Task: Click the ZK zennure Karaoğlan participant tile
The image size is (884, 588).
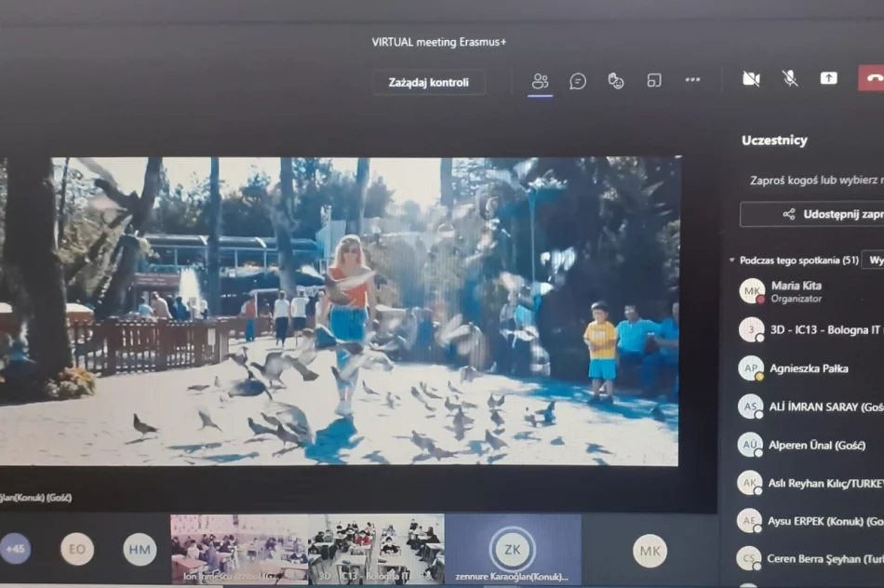Action: click(513, 549)
